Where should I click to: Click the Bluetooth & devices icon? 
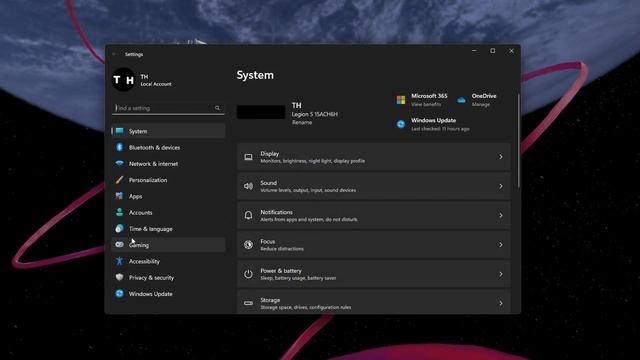120,147
